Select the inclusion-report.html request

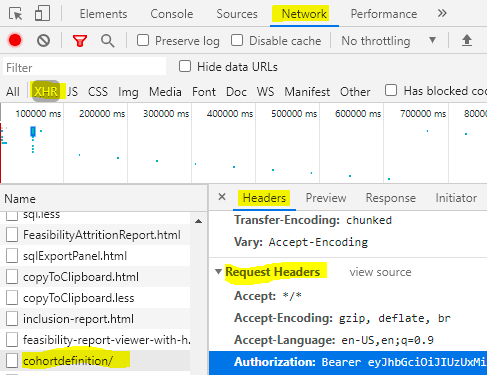coord(95,319)
